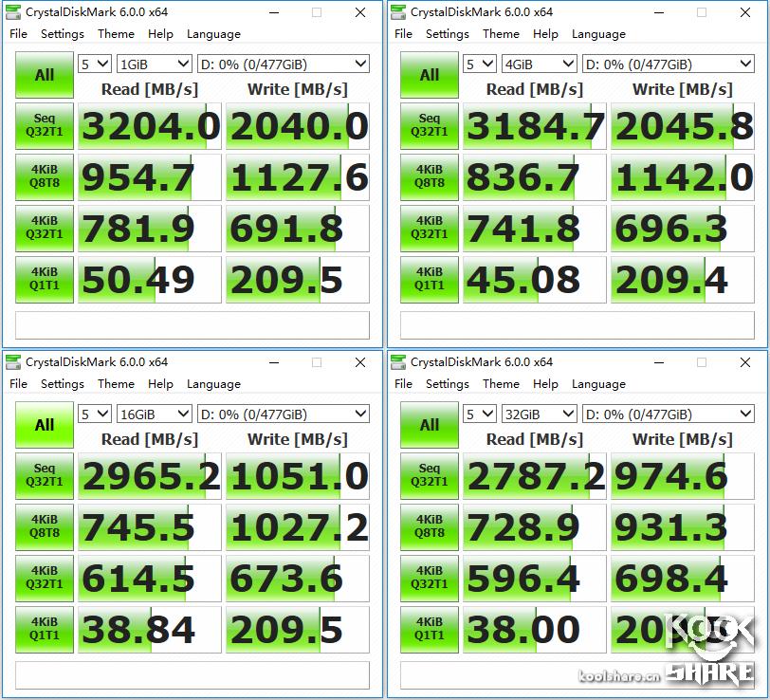The width and height of the screenshot is (770, 700).
Task: Click the CrystalDiskMark app icon in the 1GiB window title bar
Action: coord(13,12)
